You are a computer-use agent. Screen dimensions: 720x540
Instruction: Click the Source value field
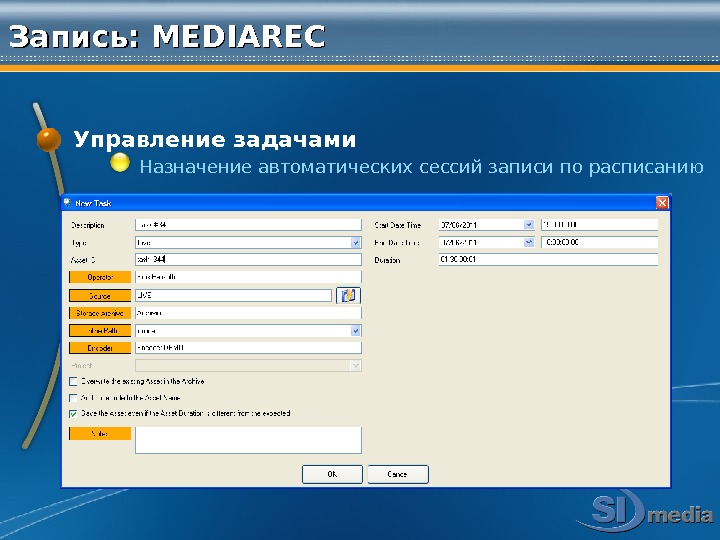tap(234, 296)
